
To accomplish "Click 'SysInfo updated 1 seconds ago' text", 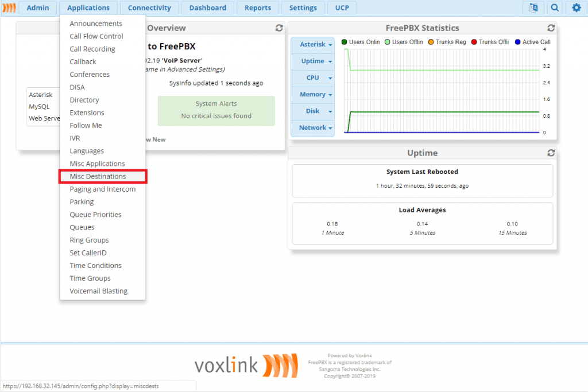I will pos(216,83).
